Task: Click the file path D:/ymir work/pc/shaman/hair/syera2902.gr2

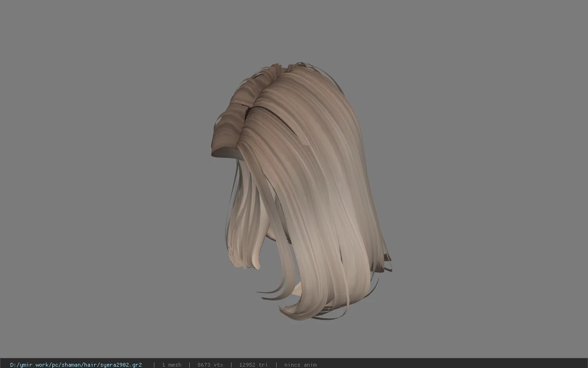Action: [76, 365]
